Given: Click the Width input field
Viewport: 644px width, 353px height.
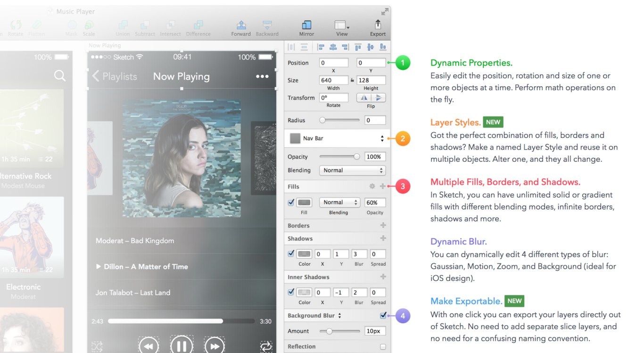Looking at the screenshot, I should click(x=334, y=80).
